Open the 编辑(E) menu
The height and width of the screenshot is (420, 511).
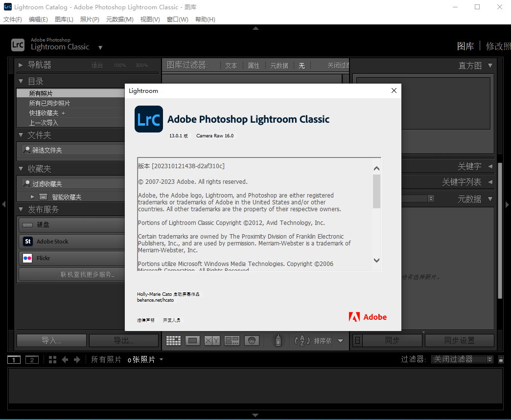point(39,19)
